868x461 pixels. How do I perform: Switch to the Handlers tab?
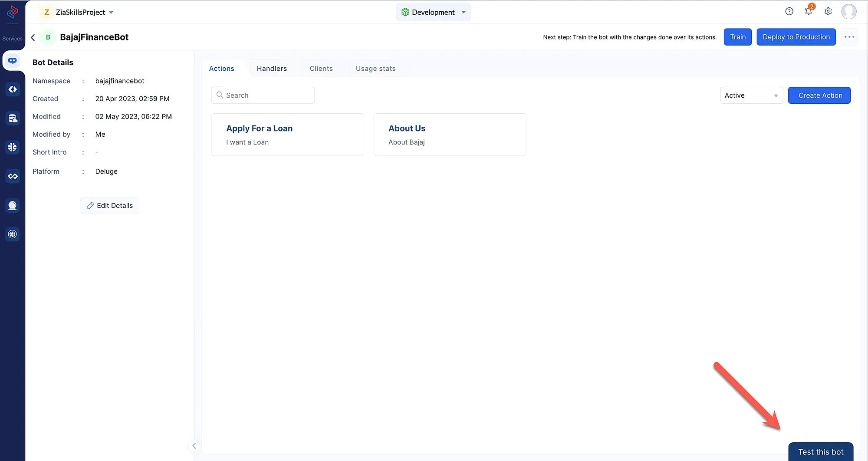272,69
